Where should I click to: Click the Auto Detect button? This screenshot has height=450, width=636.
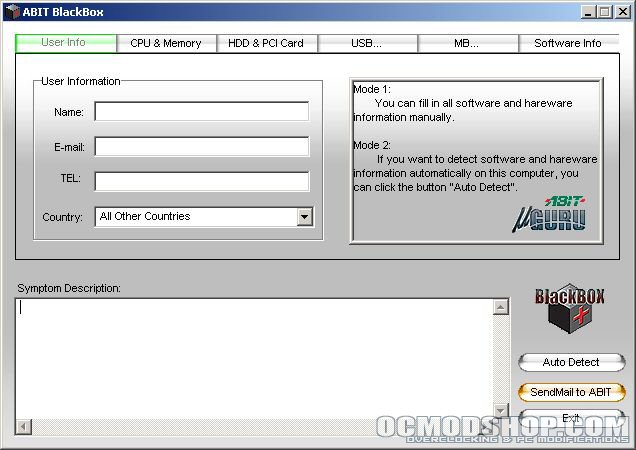(x=572, y=362)
